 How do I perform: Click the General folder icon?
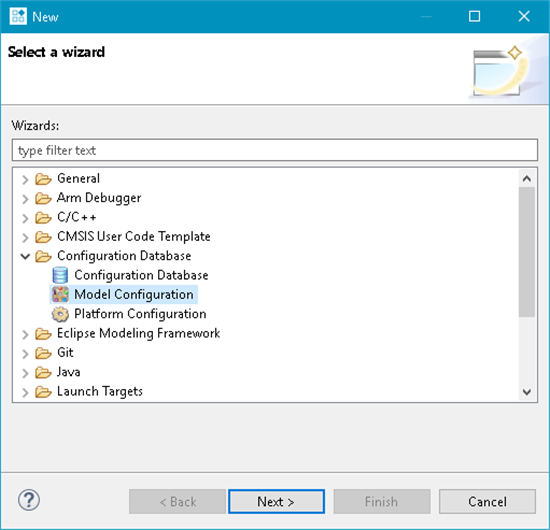pyautogui.click(x=43, y=179)
